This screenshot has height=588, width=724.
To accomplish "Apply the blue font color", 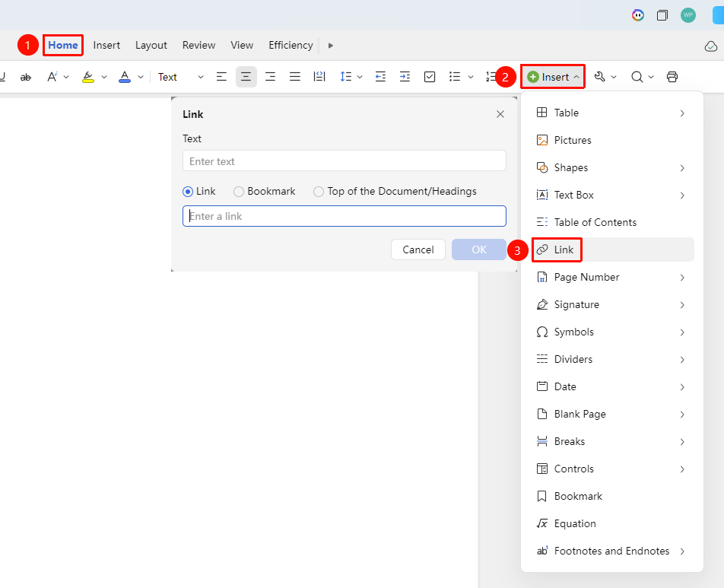I will pyautogui.click(x=125, y=77).
